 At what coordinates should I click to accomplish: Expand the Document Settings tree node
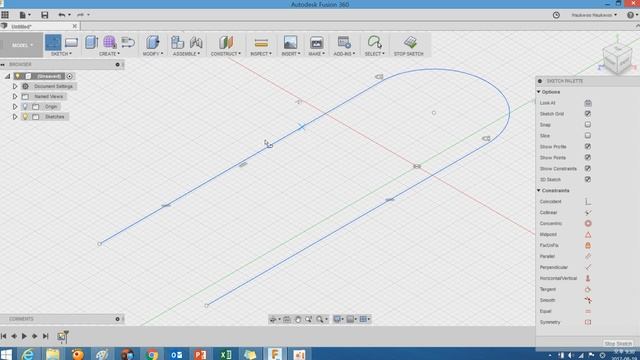click(15, 87)
